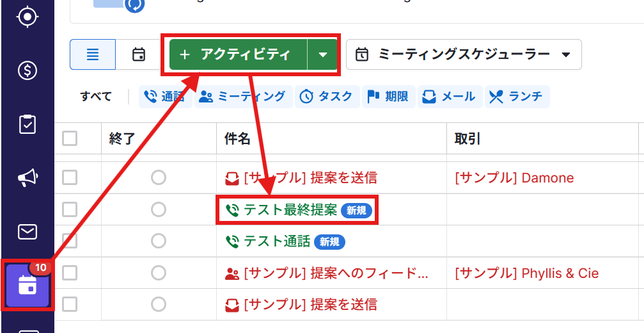Click mail icon of 提案を送信 row with Damone
Image resolution: width=644 pixels, height=333 pixels.
point(232,178)
